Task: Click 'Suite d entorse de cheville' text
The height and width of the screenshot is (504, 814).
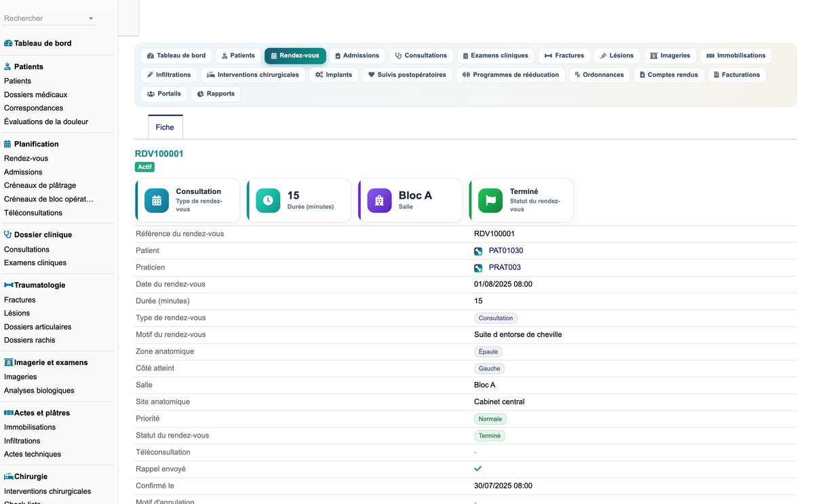Action: coord(518,335)
